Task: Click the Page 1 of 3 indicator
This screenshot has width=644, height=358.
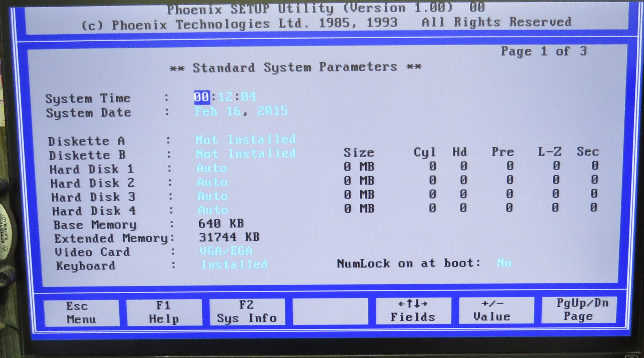Action: point(543,52)
